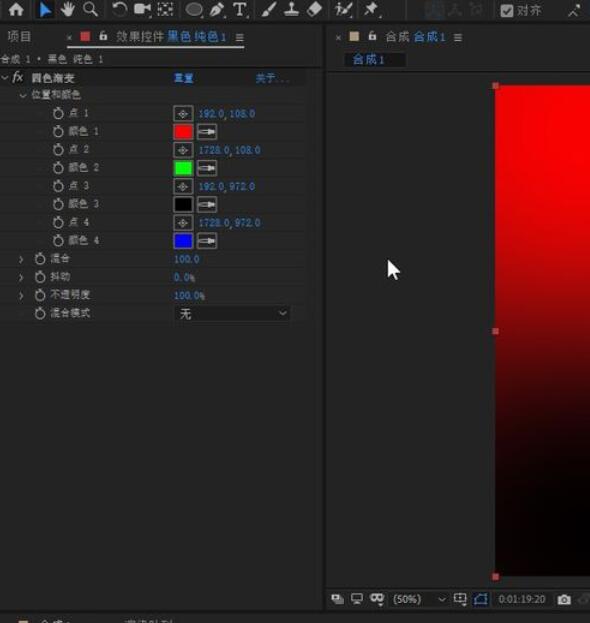The width and height of the screenshot is (590, 623).
Task: Pick the 颜色 4 eyedropper
Action: click(207, 241)
